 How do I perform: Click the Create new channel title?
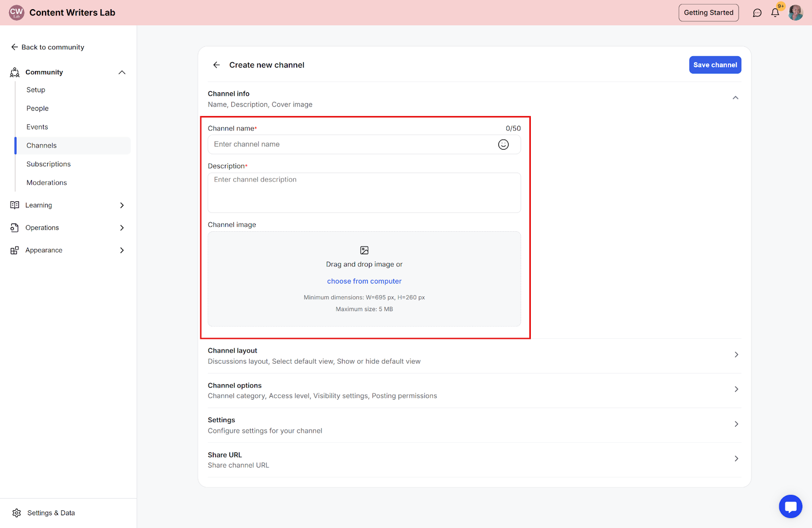click(267, 65)
